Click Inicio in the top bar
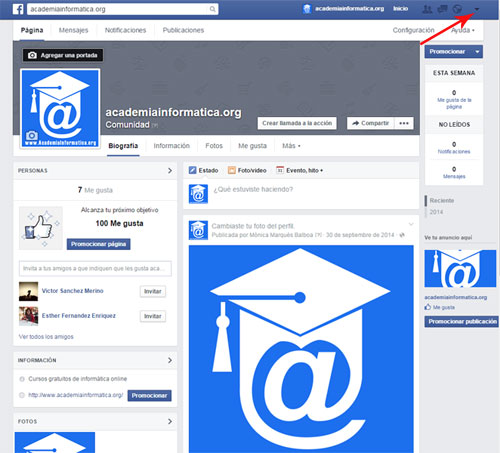This screenshot has width=500, height=453. (400, 9)
